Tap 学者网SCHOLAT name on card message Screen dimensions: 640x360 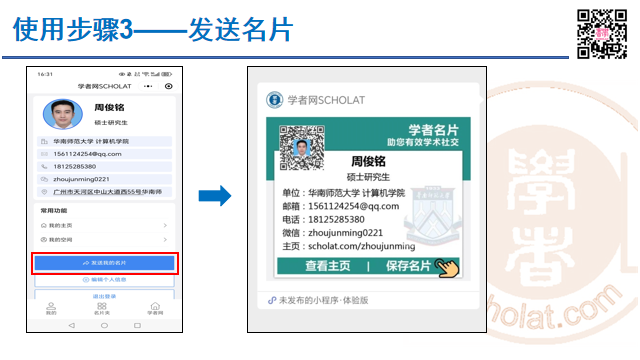point(327,100)
